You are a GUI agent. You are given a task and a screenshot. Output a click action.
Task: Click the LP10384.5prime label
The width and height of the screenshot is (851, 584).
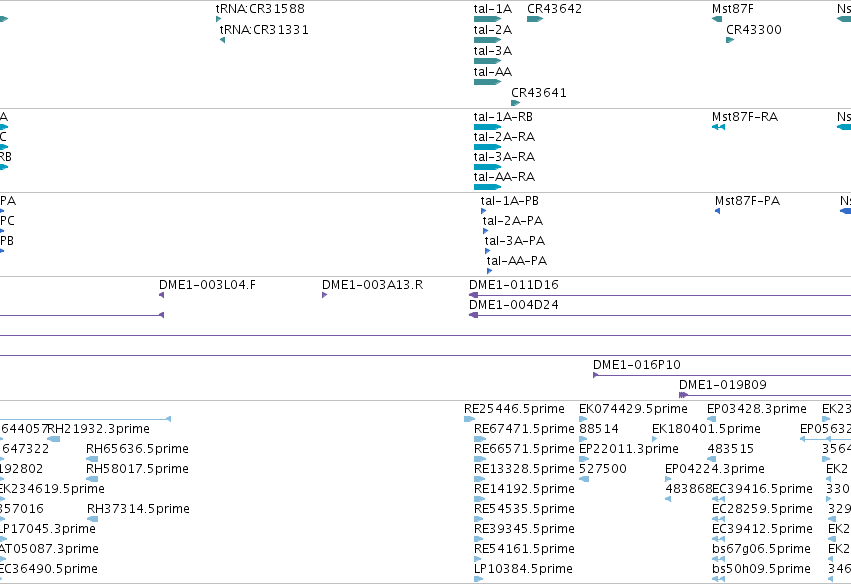(x=523, y=569)
